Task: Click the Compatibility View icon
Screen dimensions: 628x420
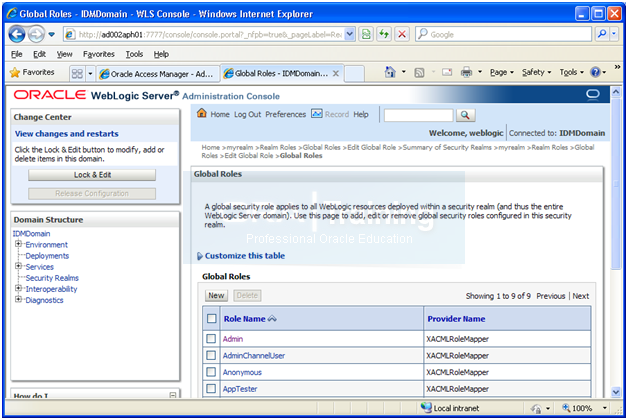Action: (366, 34)
